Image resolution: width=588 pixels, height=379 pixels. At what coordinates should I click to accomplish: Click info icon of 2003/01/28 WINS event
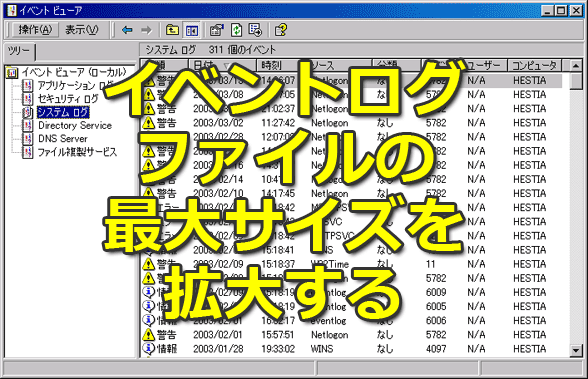click(x=148, y=349)
